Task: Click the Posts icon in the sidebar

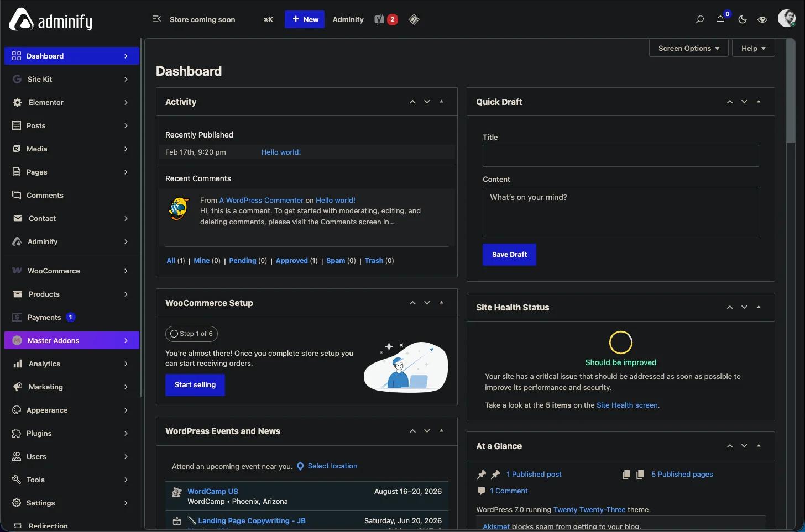Action: pos(17,125)
